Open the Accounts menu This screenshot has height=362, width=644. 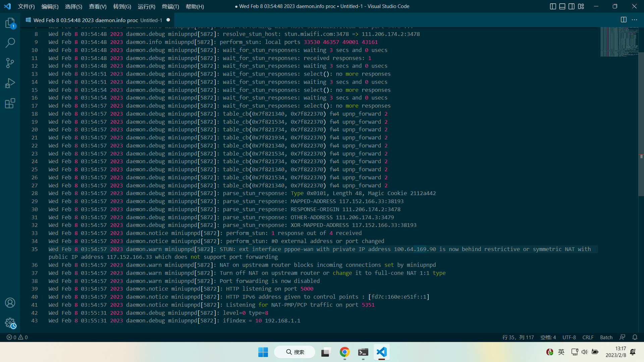[x=10, y=303]
